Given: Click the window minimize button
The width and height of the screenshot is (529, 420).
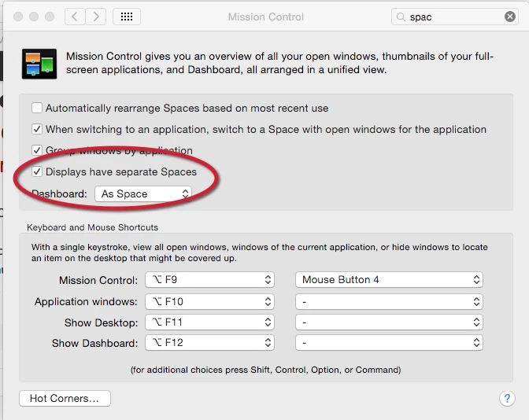Looking at the screenshot, I should click(x=34, y=17).
